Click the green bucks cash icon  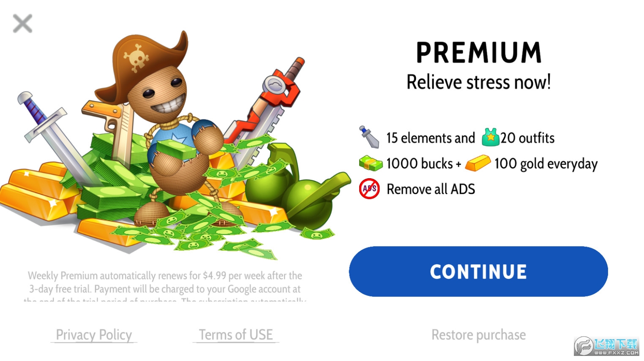click(370, 163)
